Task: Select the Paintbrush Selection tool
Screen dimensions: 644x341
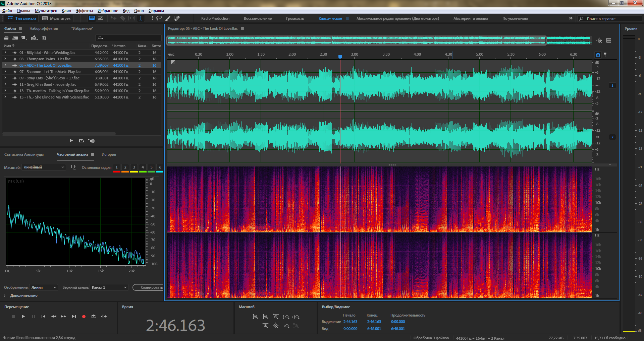Action: [168, 18]
